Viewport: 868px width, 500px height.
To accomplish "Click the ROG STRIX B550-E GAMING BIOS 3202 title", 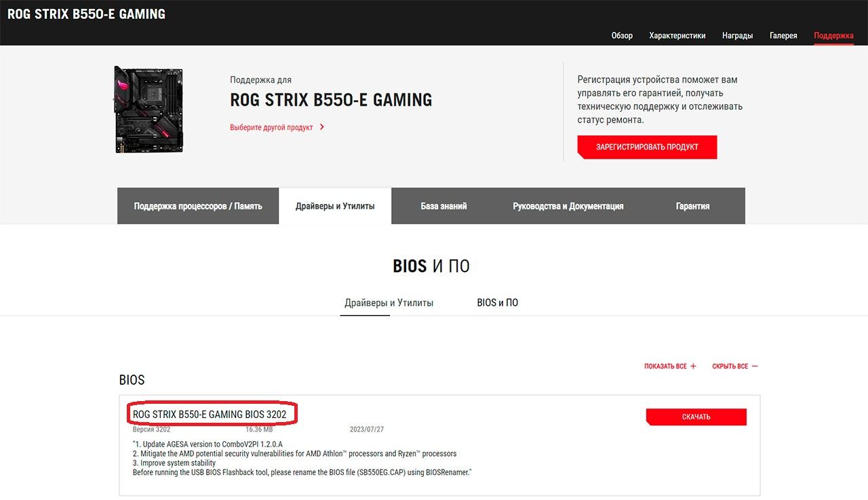I will (x=210, y=414).
